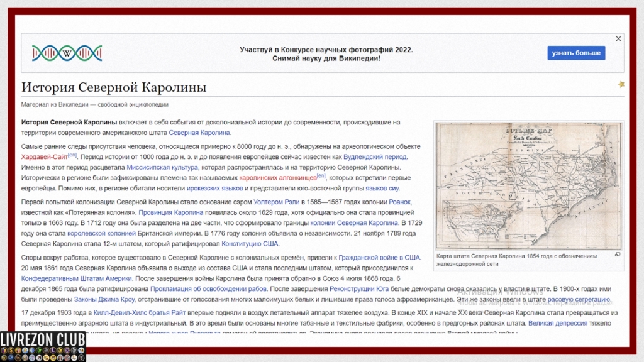Open the "Великая депрессия" link
This screenshot has width=644, height=362.
coord(557,324)
